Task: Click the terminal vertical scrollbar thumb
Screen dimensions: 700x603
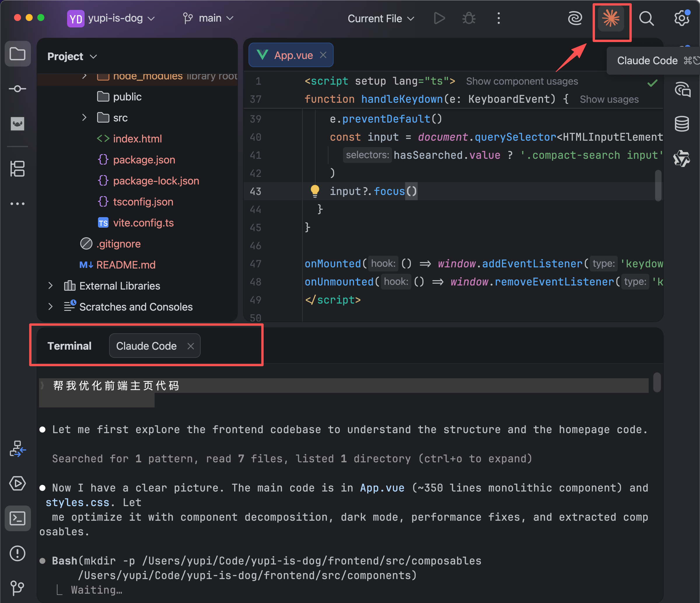Action: coord(657,382)
